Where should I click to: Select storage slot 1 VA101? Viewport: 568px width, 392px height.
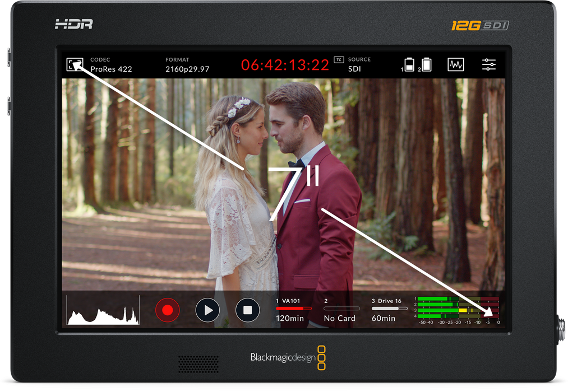(294, 310)
